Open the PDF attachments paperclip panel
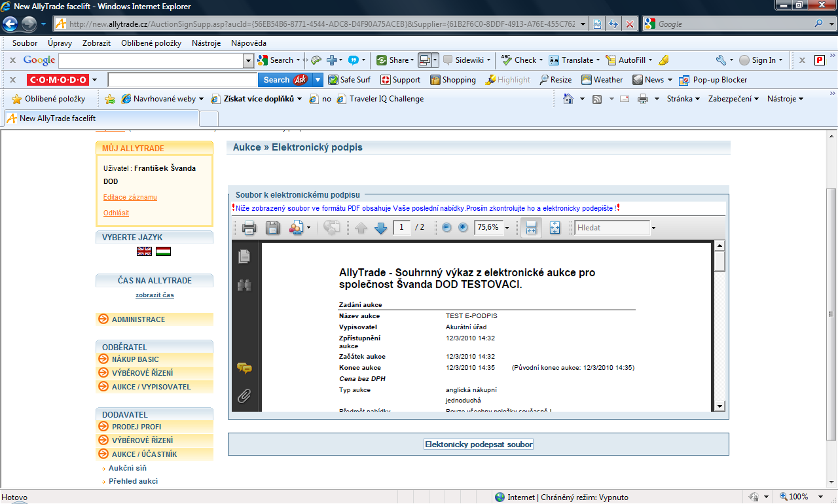Screen dimensions: 838x504 [245, 396]
